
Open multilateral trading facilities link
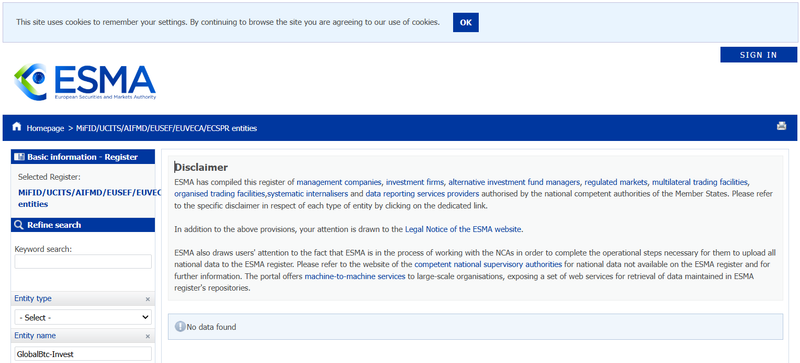click(x=699, y=182)
